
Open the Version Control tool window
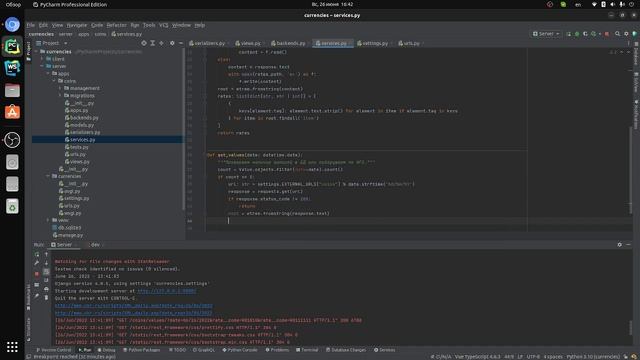pos(53,350)
